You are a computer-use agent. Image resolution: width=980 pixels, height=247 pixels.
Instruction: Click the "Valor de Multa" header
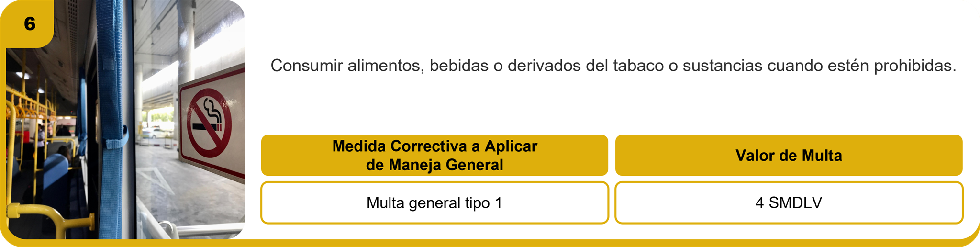click(x=789, y=155)
